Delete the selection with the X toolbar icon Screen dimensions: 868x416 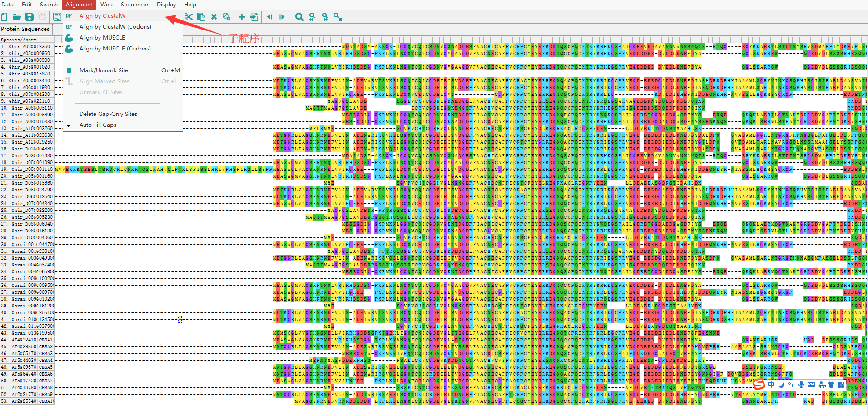click(x=214, y=17)
